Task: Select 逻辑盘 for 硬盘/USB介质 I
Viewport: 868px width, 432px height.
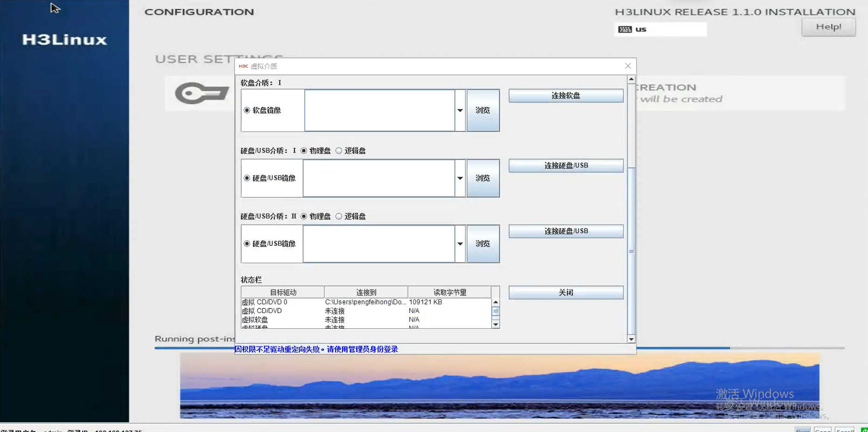Action: 339,151
